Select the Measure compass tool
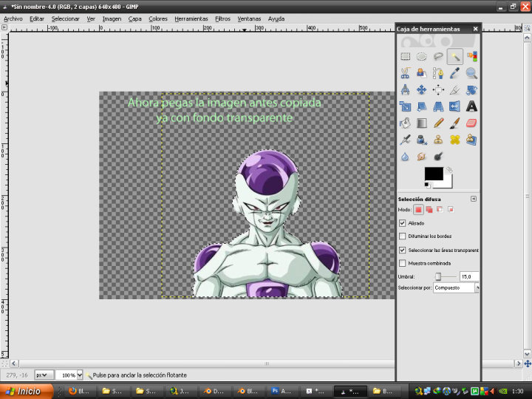 pos(405,89)
